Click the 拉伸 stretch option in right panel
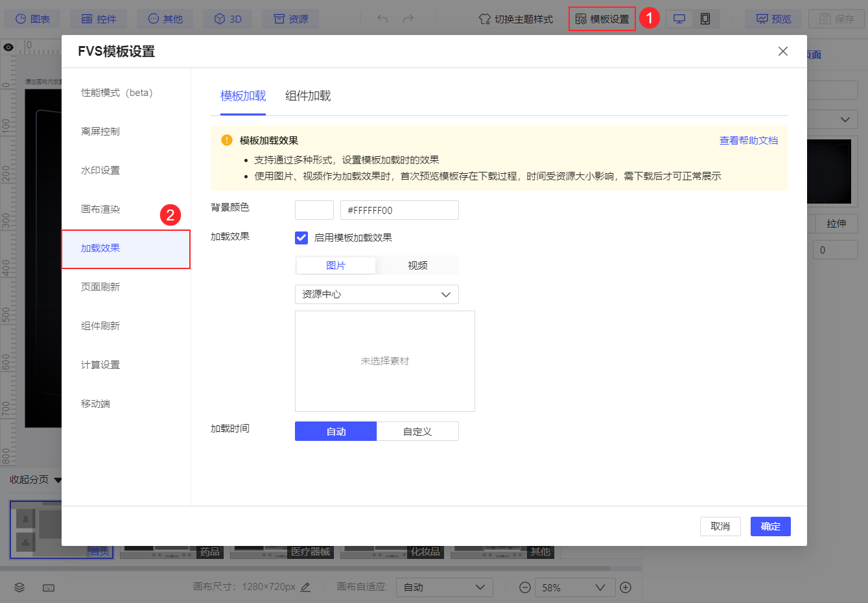Image resolution: width=868 pixels, height=603 pixels. (x=836, y=224)
